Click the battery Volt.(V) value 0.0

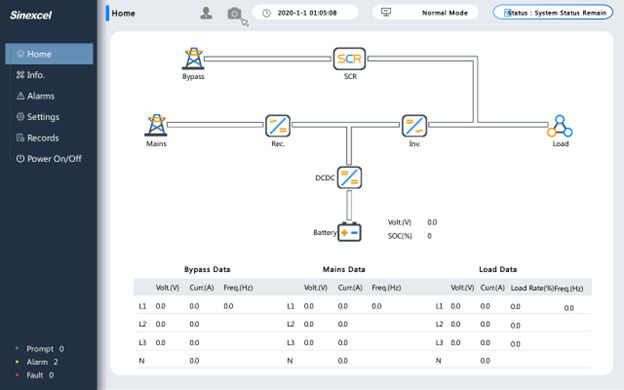click(x=432, y=222)
